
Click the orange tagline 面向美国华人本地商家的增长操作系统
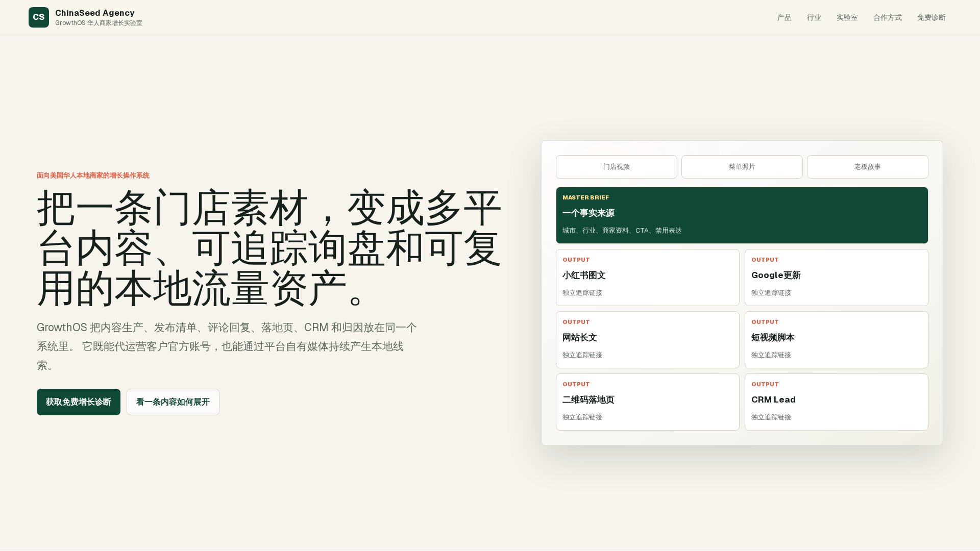(93, 176)
